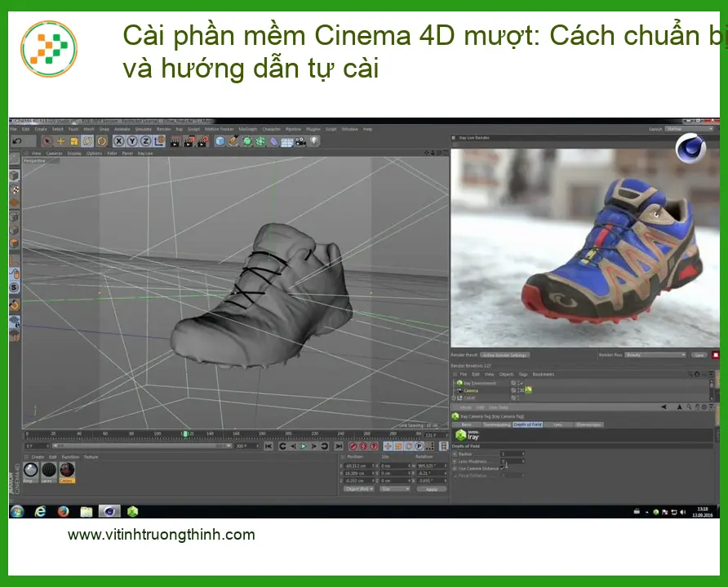Open Edit Render Settings clapperboard icon
Screen dimensions: 728x587
[203, 141]
